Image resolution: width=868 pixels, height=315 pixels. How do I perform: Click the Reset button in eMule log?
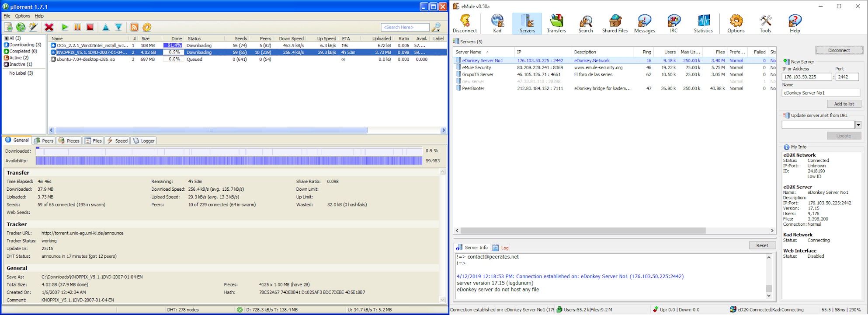click(762, 245)
